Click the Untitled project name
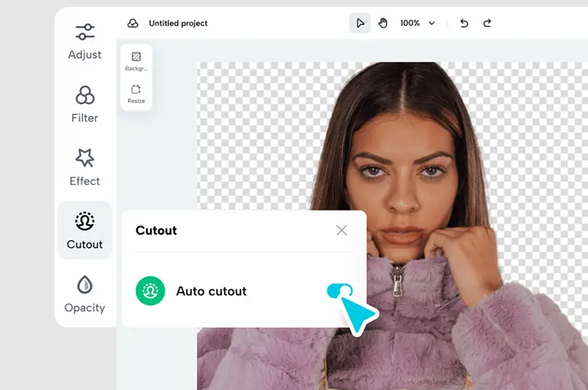 (x=178, y=23)
